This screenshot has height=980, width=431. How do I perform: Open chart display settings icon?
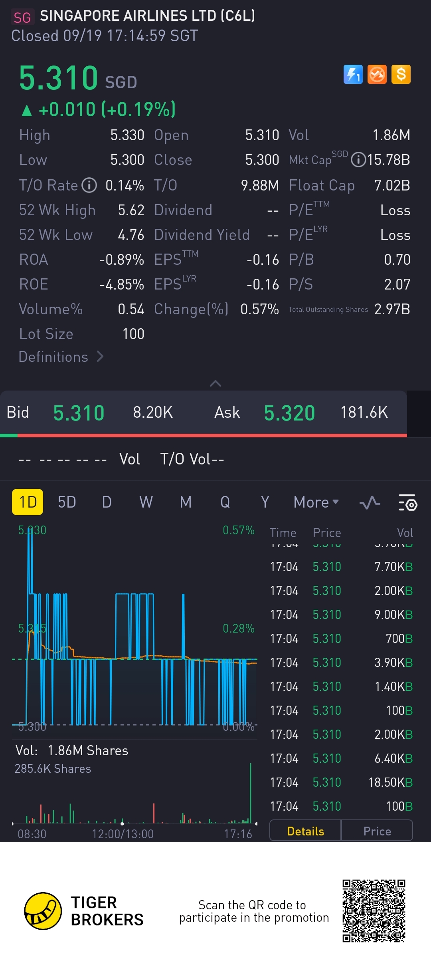pos(407,503)
